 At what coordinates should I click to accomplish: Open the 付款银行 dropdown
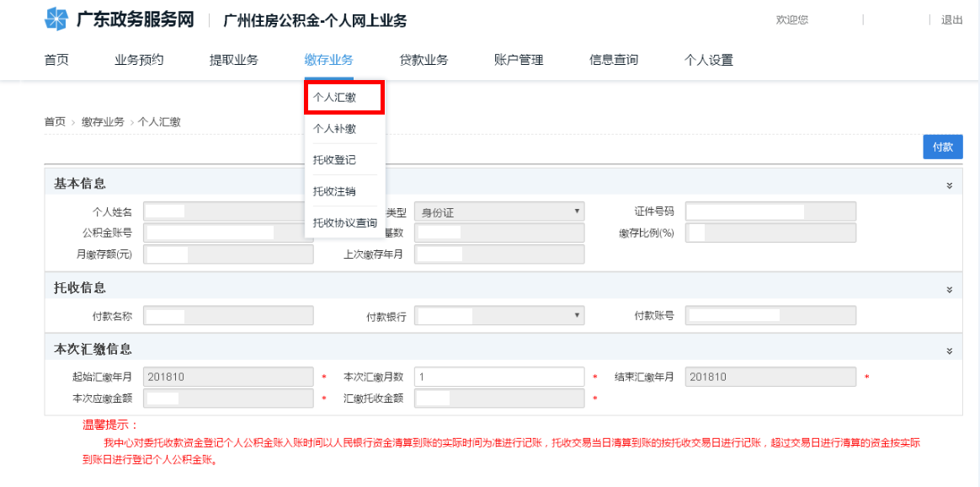coord(498,316)
